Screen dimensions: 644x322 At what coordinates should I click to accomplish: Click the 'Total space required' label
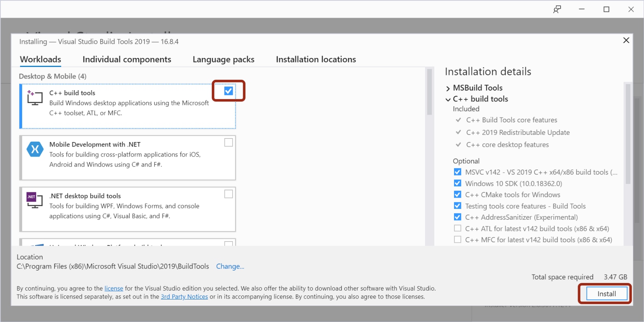(x=562, y=277)
